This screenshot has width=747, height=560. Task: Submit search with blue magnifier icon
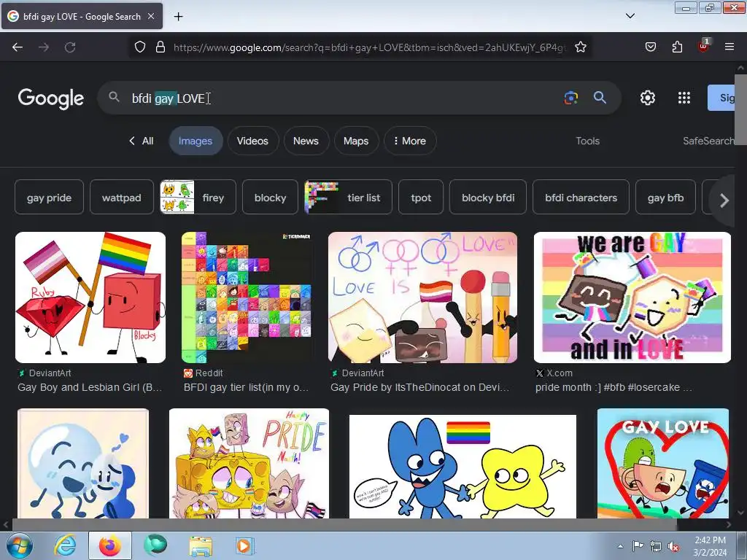tap(600, 98)
